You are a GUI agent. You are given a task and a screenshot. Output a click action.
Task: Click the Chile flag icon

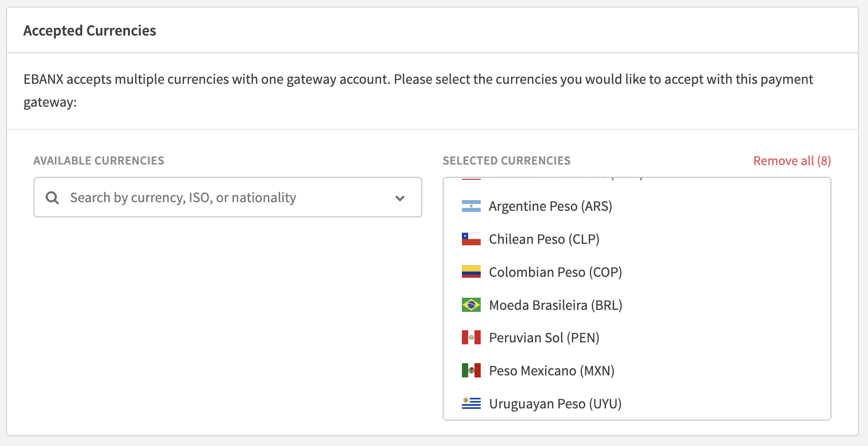(471, 239)
